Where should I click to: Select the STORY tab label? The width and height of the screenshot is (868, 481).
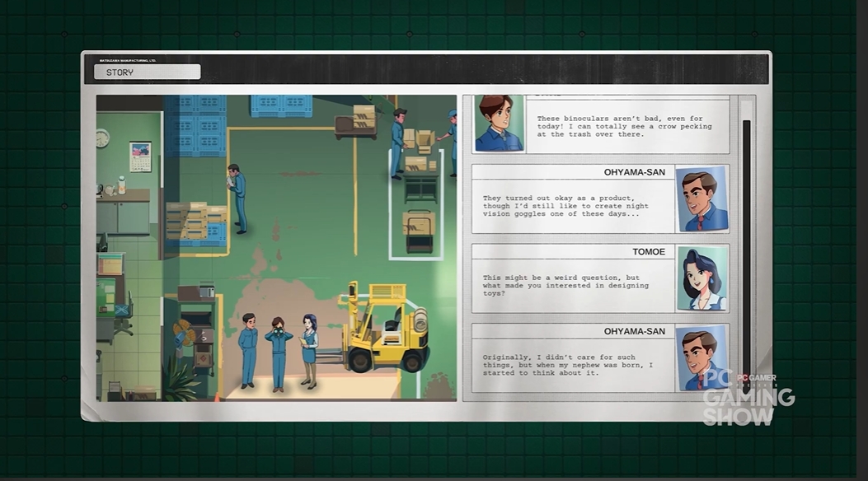click(x=120, y=72)
